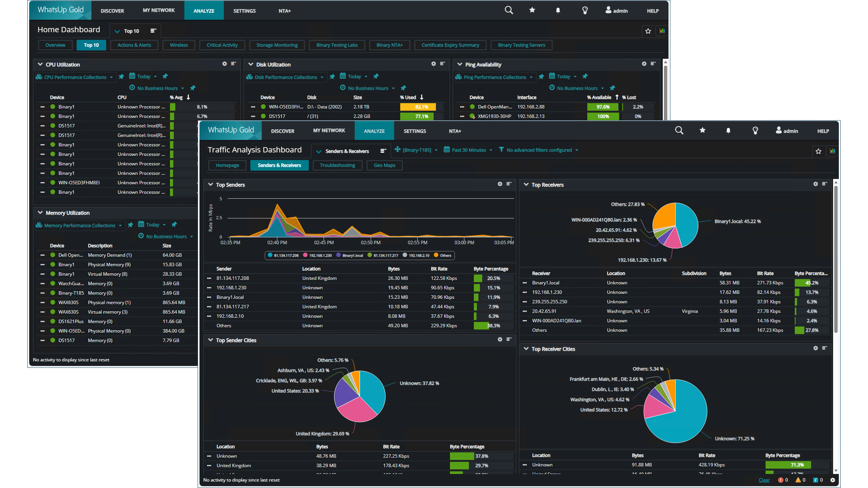Open Top Senders settings gear

pos(500,184)
